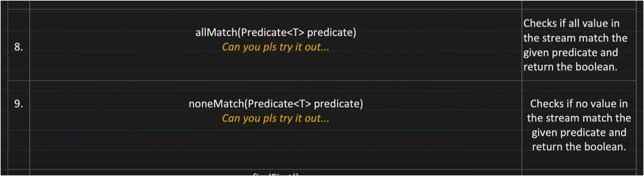Click "given predicate and" in row 9 description
Viewport: 644px width, 176px height.
click(x=579, y=132)
